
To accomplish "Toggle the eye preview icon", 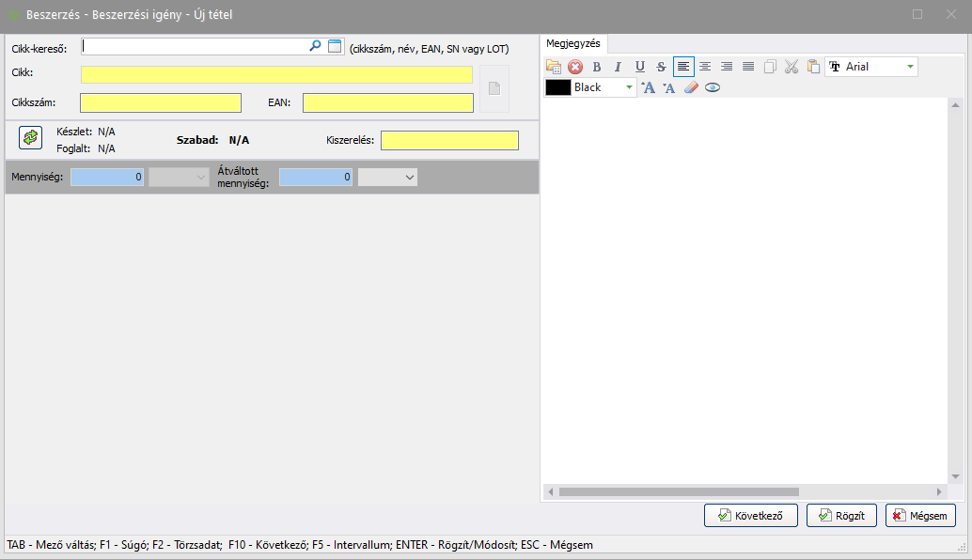I will (713, 87).
